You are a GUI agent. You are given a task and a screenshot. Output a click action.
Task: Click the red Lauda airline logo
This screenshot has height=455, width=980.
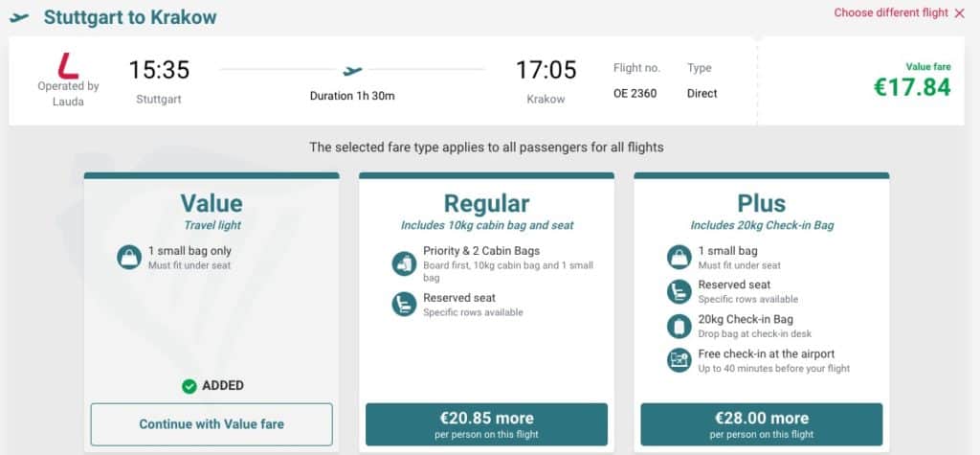coord(68,66)
